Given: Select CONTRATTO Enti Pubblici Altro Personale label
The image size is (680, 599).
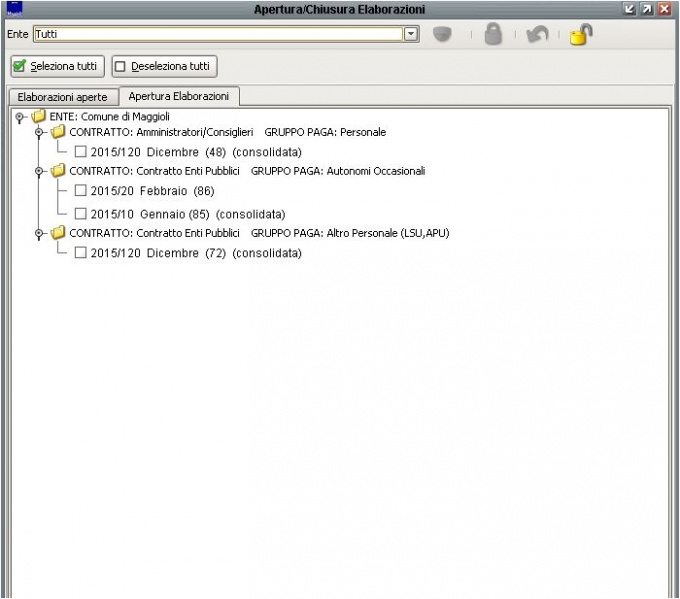Looking at the screenshot, I should (259, 233).
